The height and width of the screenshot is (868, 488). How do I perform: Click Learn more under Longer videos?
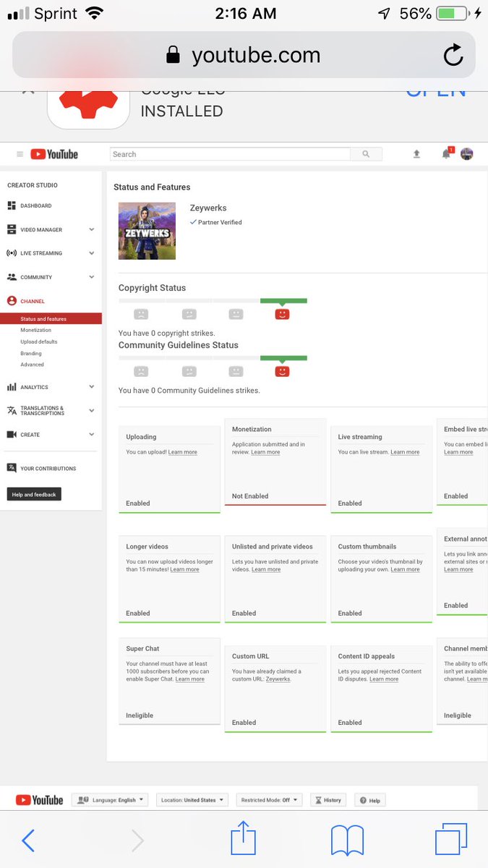click(x=184, y=569)
